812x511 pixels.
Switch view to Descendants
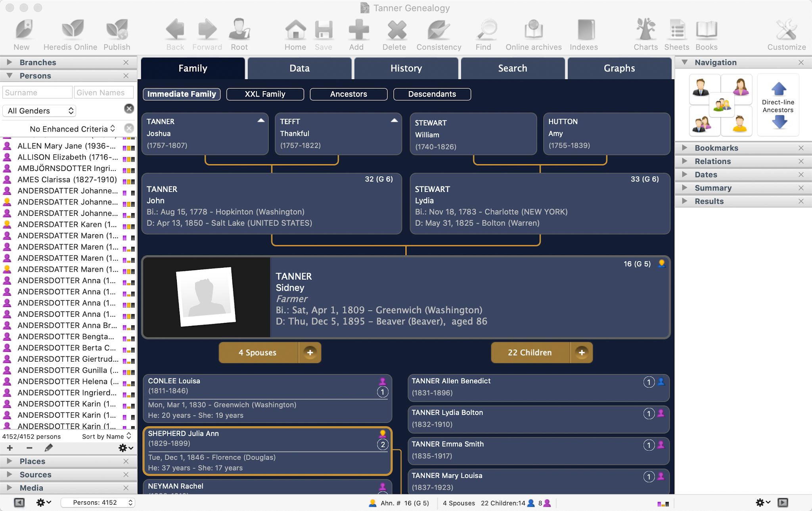[x=432, y=94]
